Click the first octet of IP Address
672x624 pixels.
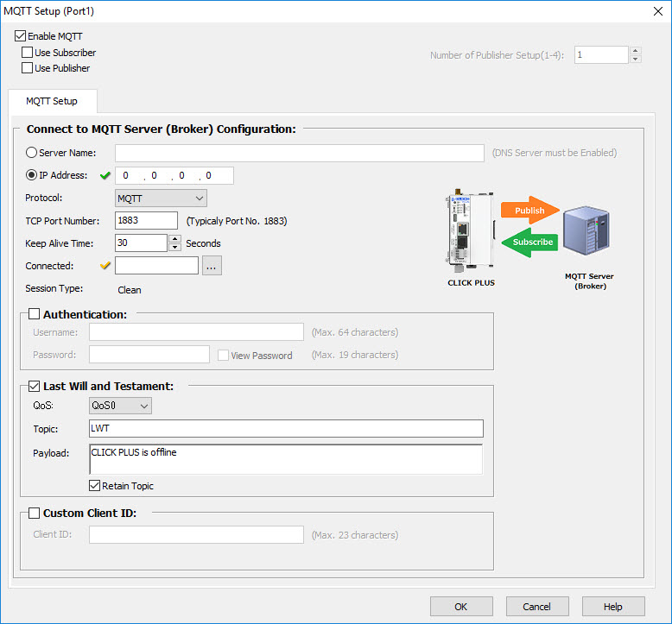[x=125, y=175]
